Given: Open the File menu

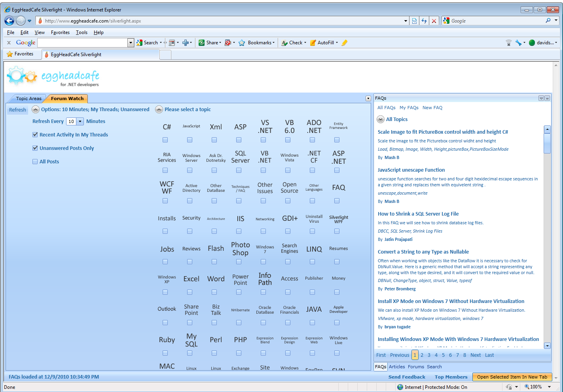Looking at the screenshot, I should (11, 32).
